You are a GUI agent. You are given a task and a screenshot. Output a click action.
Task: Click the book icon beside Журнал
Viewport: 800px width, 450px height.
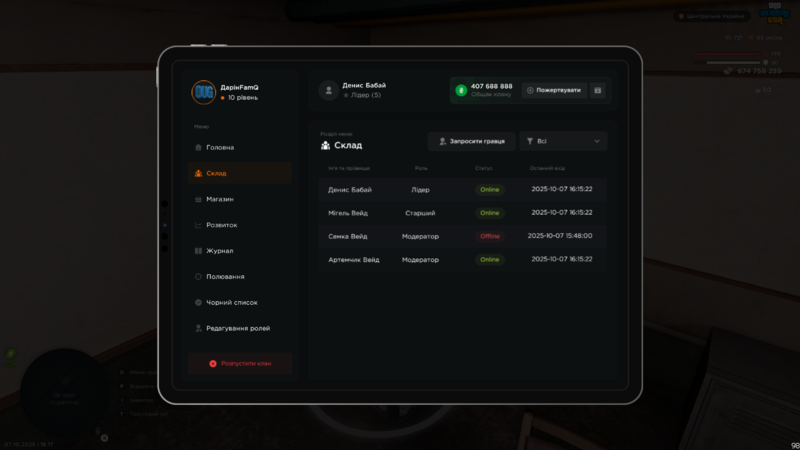198,251
